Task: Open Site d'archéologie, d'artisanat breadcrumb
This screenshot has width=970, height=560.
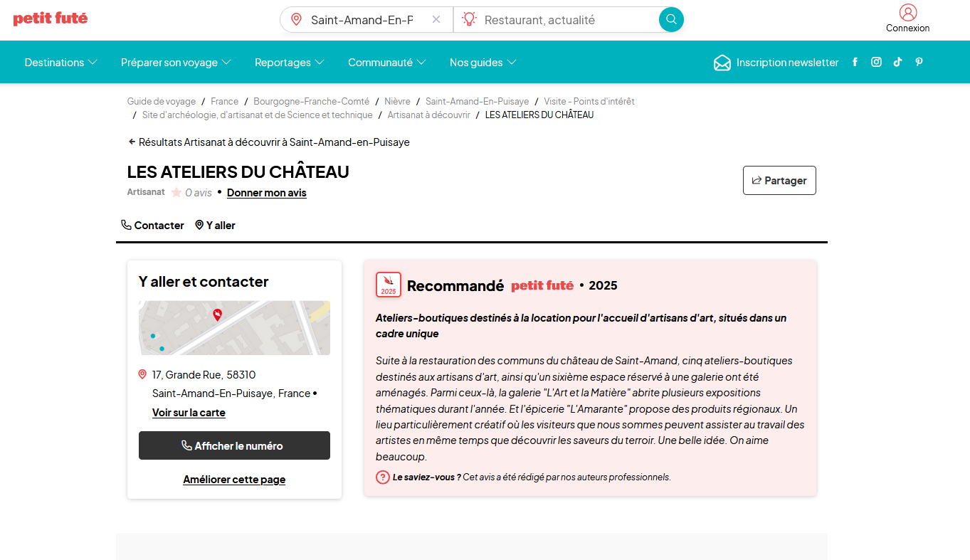Action: (258, 115)
